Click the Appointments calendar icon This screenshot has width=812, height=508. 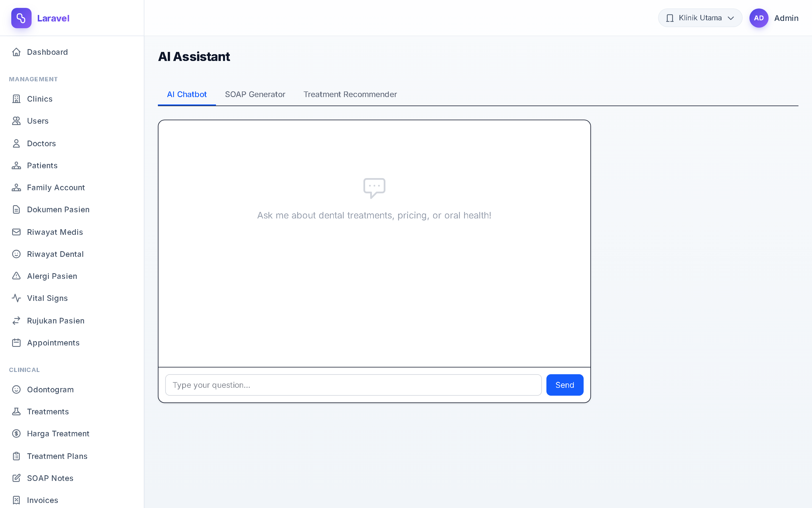(16, 343)
